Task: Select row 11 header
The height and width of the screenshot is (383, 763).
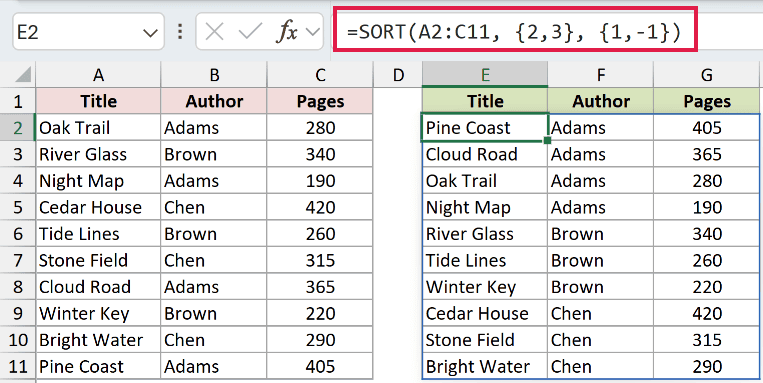Action: pos(18,366)
